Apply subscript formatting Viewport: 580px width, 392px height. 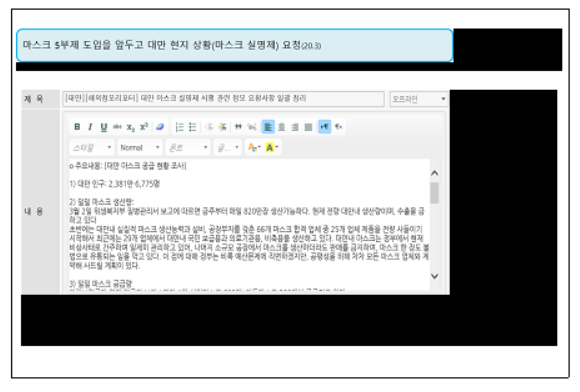click(131, 127)
